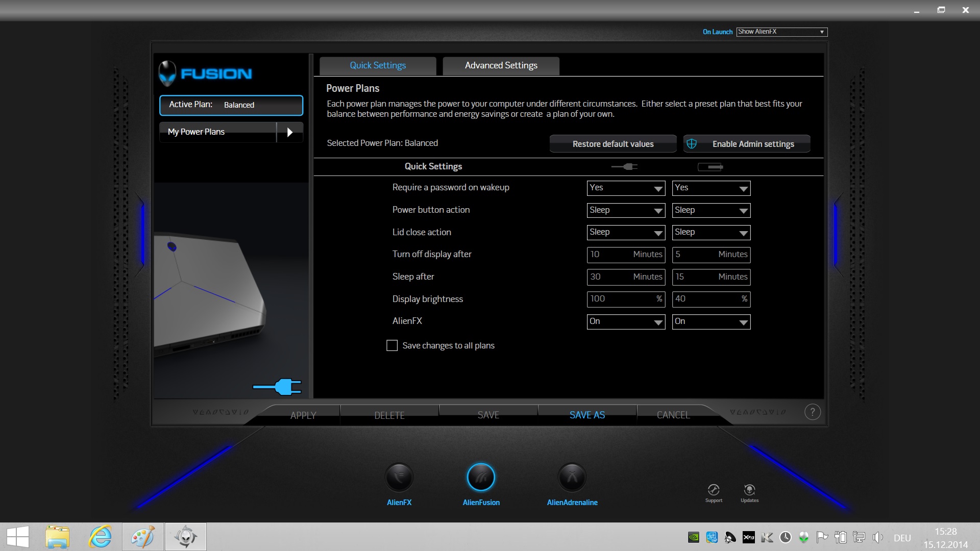Open battery AlienFX dropdown
The width and height of the screenshot is (980, 551).
point(711,321)
